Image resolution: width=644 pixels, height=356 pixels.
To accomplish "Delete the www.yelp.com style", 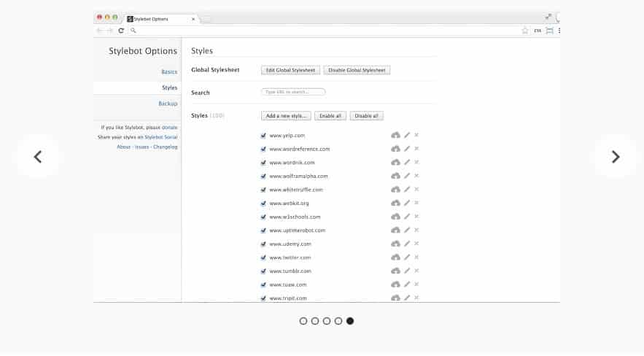I will pos(416,135).
